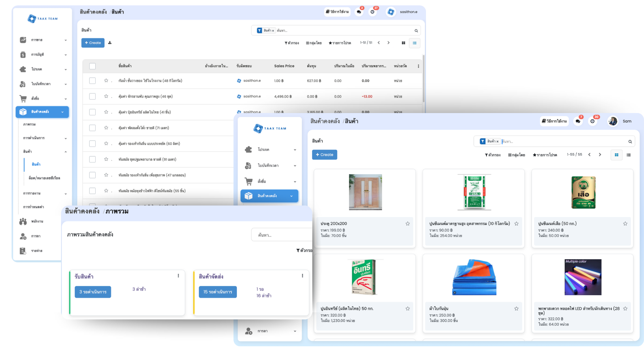Check row คุ้มค่า รองเท้ากันลื่น checkbox
This screenshot has height=363, width=644.
(x=93, y=144)
